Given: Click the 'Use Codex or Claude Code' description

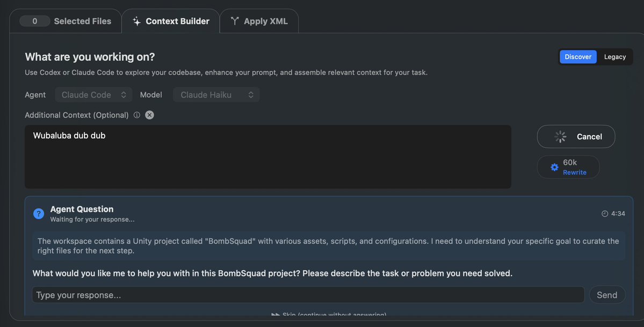Looking at the screenshot, I should tap(226, 72).
